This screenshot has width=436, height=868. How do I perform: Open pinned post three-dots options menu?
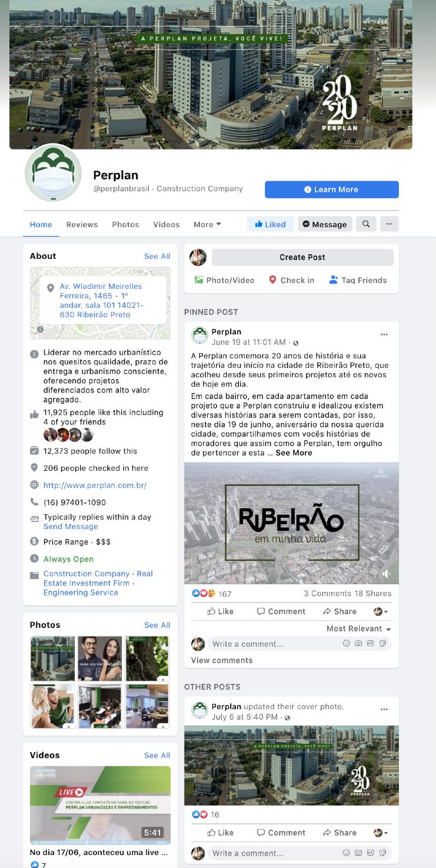pos(384,334)
